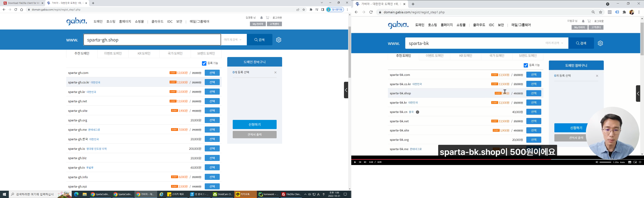Skip to previous video in player

coord(360,162)
